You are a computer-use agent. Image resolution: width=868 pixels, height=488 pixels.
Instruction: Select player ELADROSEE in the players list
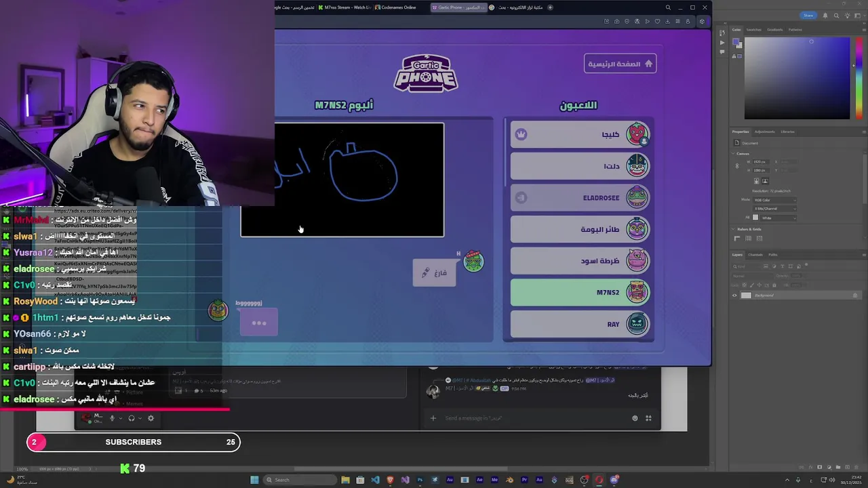[x=580, y=198]
